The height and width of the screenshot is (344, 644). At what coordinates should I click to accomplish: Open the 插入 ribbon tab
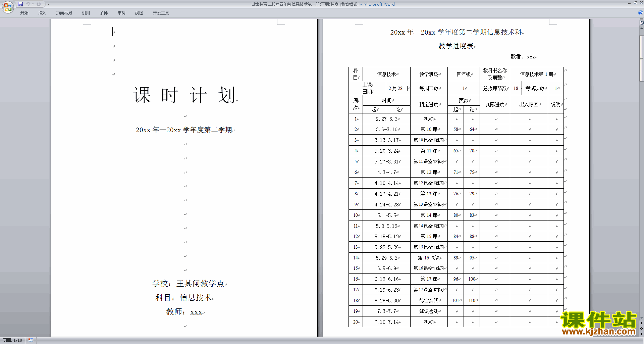click(42, 13)
